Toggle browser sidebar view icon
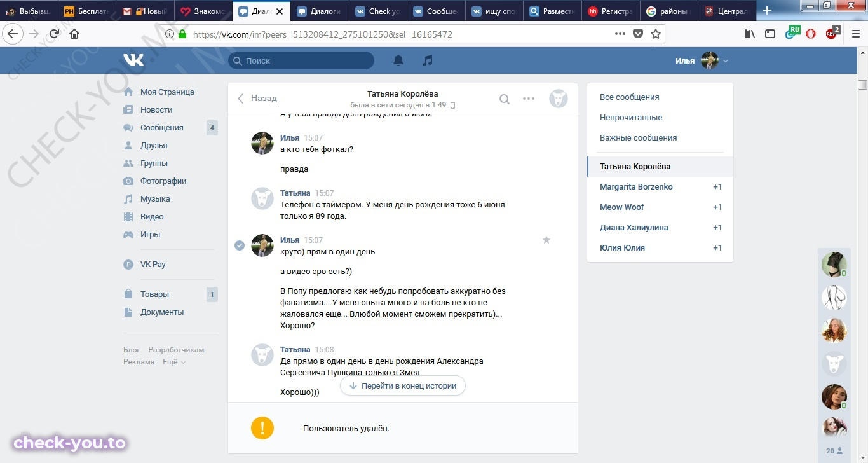 (770, 34)
